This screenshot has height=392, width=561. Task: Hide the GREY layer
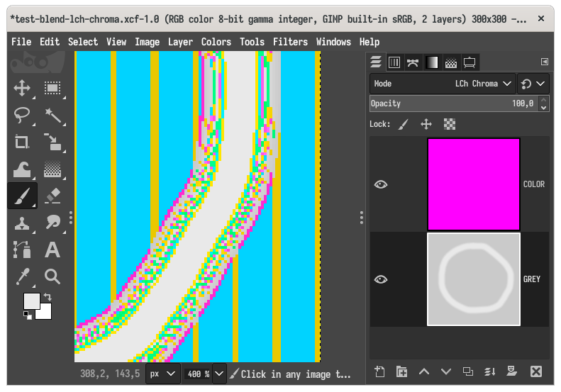coord(381,279)
